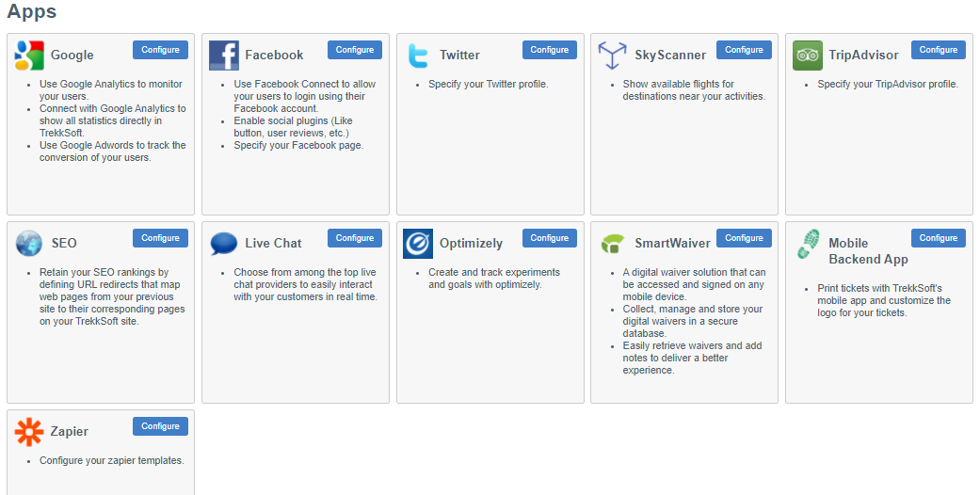The height and width of the screenshot is (495, 980).
Task: Click the SmartWaiver logo icon
Action: pos(613,243)
